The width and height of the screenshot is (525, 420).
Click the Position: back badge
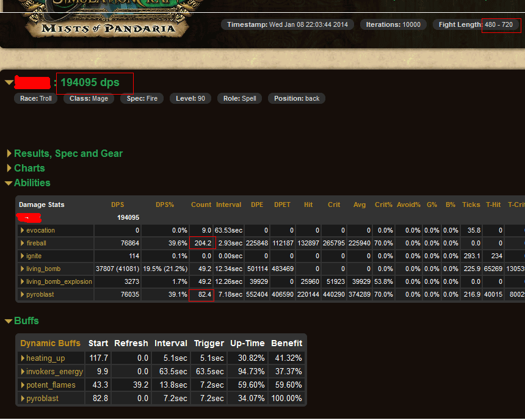[297, 98]
